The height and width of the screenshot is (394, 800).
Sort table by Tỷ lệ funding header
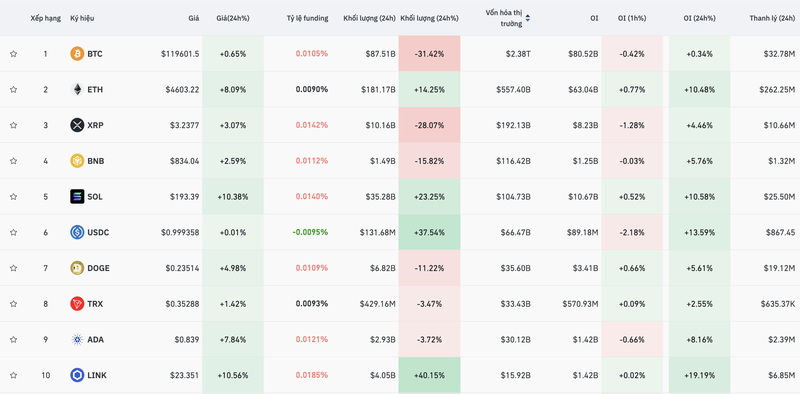pyautogui.click(x=307, y=18)
